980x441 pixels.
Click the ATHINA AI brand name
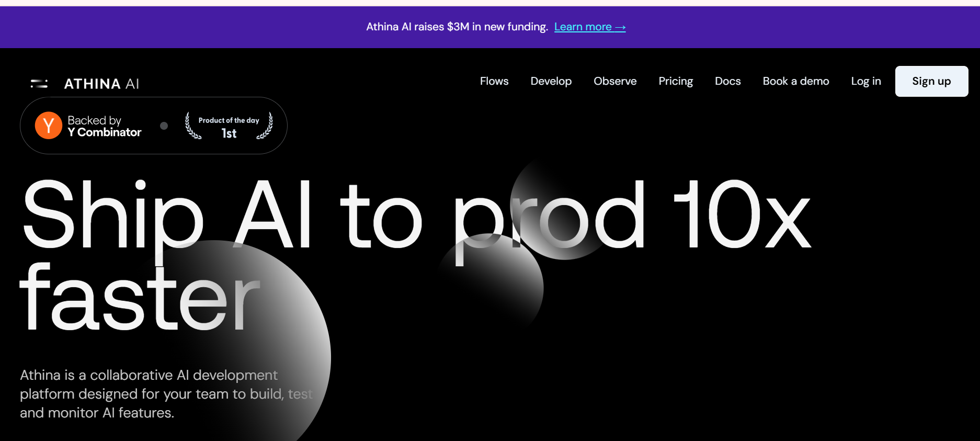pos(101,84)
